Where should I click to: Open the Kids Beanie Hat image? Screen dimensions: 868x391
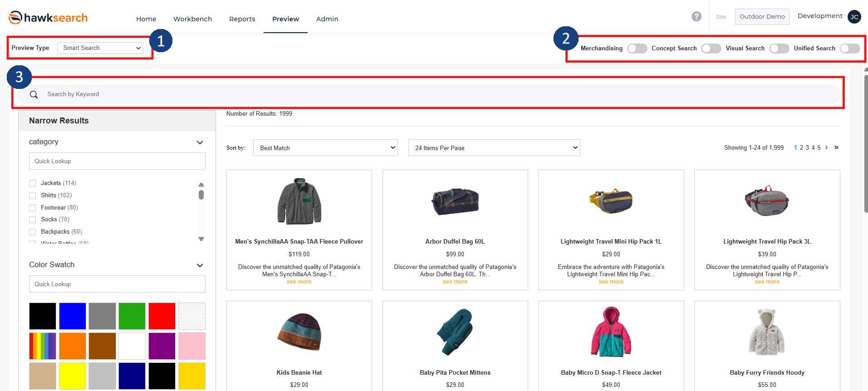coord(299,333)
